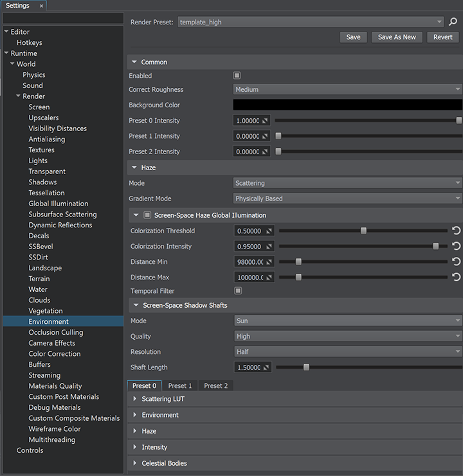Click the Save As New button
The width and height of the screenshot is (463, 476).
click(x=397, y=37)
